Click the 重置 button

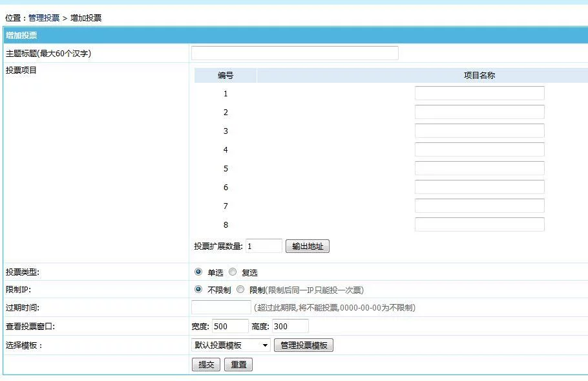[x=238, y=364]
